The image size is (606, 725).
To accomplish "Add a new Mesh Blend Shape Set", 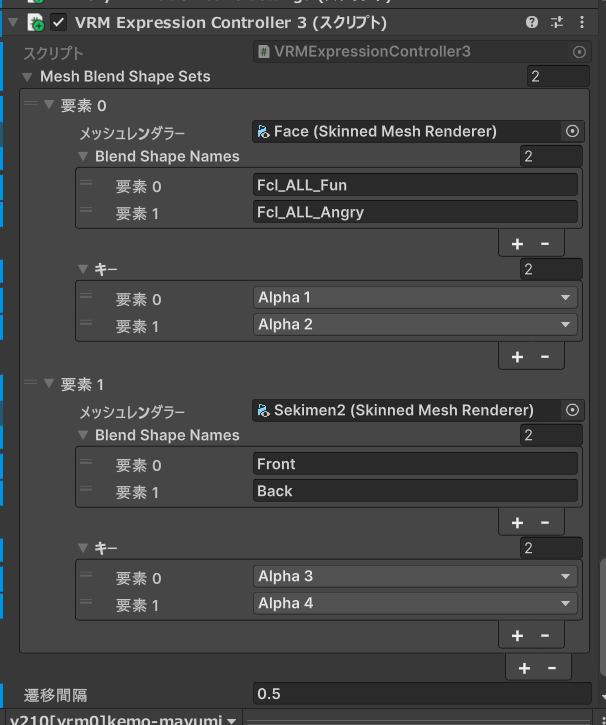I will pos(524,668).
